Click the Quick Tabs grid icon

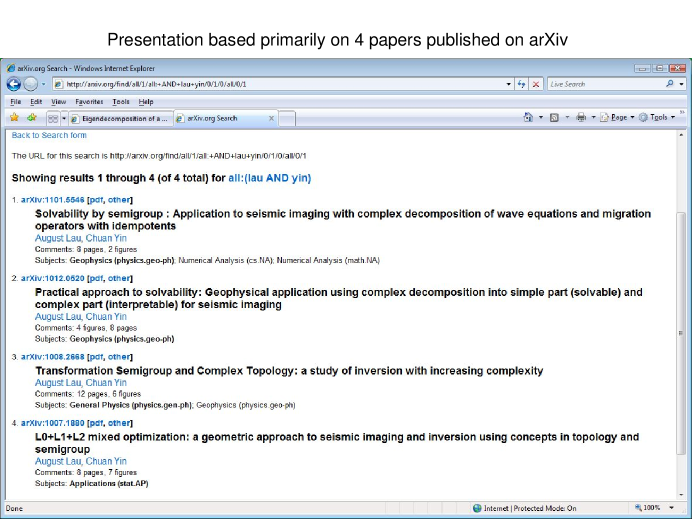click(53, 118)
